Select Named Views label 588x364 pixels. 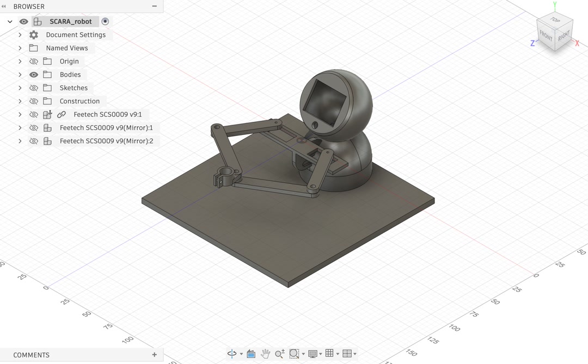click(67, 48)
